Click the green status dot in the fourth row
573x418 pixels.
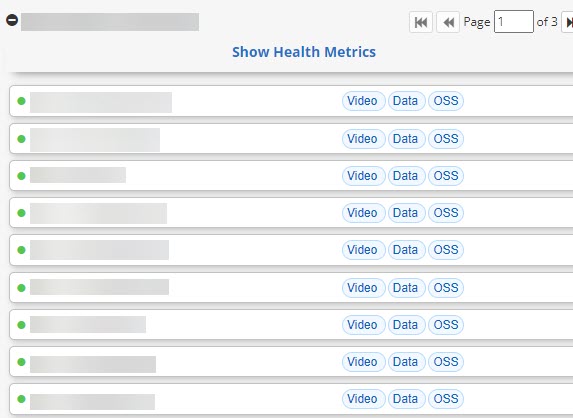[x=22, y=213]
